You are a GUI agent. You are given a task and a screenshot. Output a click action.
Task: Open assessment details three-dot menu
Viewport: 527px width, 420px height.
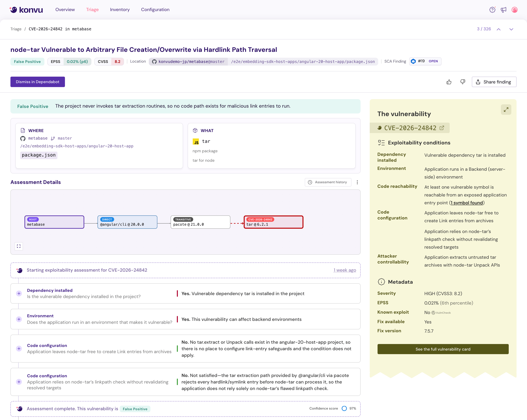[357, 182]
